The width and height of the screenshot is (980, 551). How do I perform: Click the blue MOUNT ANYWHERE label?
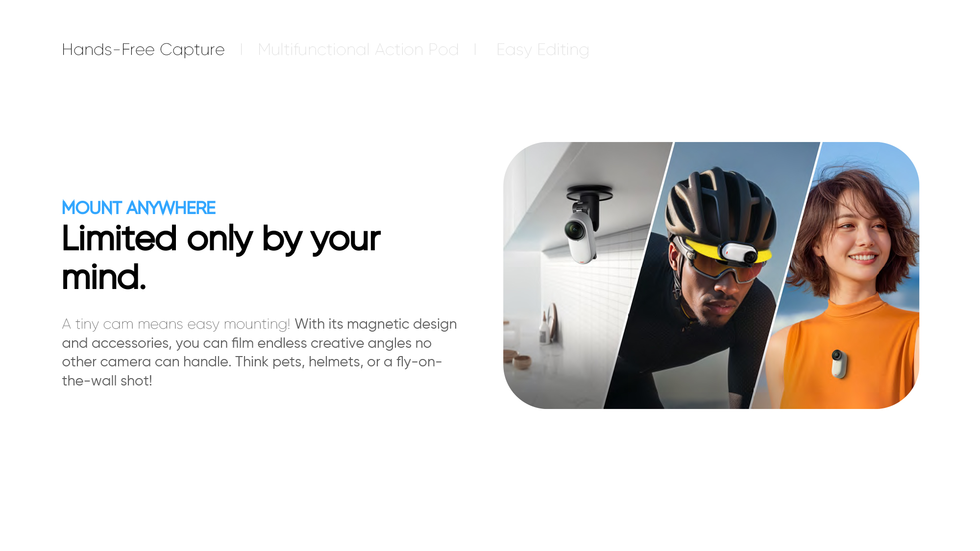tap(139, 208)
